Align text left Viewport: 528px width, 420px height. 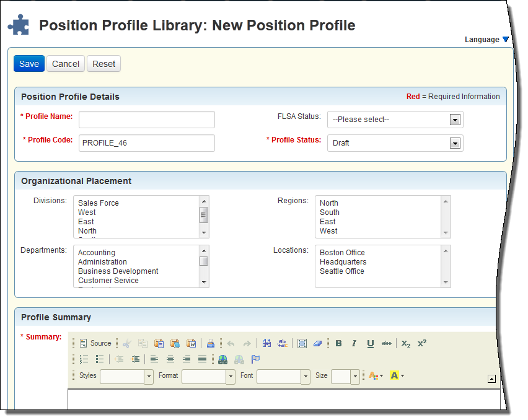(154, 359)
